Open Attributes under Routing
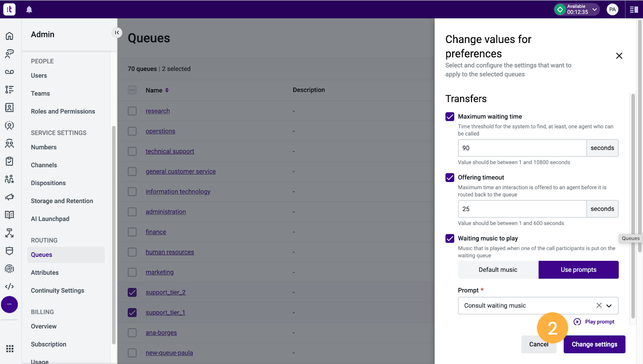Screen dimensions: 643x364 (45, 272)
